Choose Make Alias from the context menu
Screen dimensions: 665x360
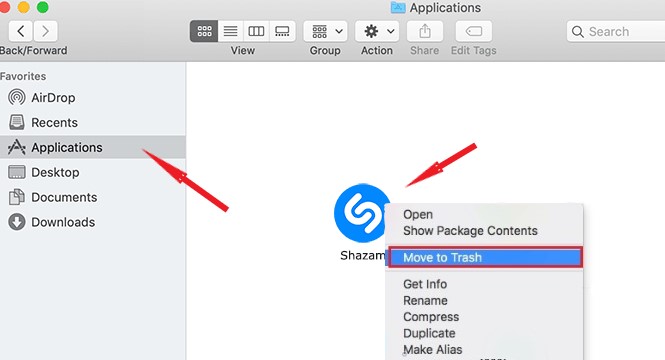click(484, 349)
